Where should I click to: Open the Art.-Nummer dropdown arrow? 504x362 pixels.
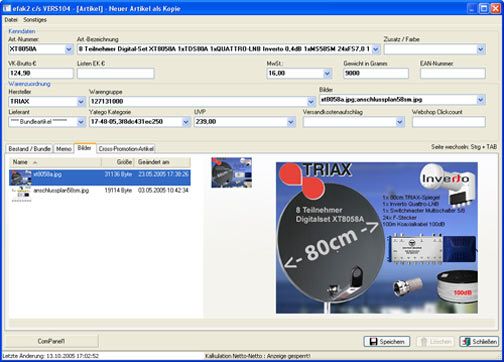point(69,49)
